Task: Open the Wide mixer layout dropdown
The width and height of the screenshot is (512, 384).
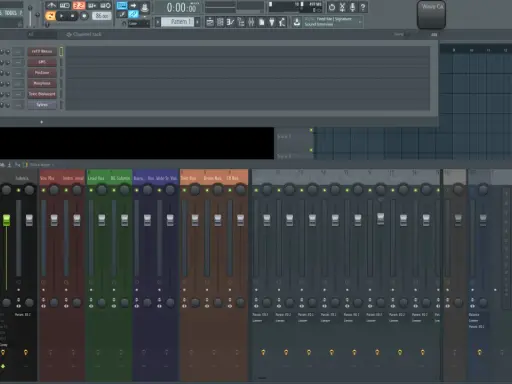Action: pyautogui.click(x=42, y=165)
